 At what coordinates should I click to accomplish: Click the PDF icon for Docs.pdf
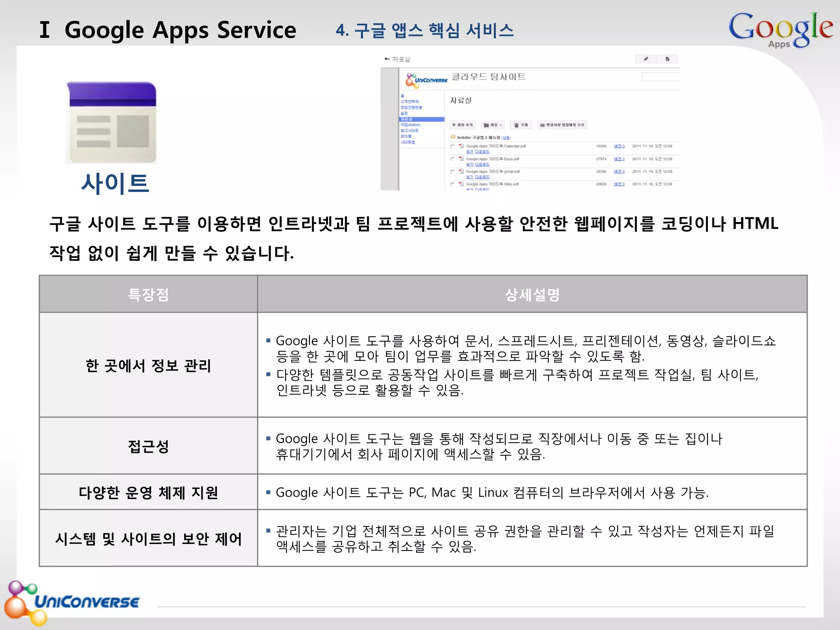461,159
